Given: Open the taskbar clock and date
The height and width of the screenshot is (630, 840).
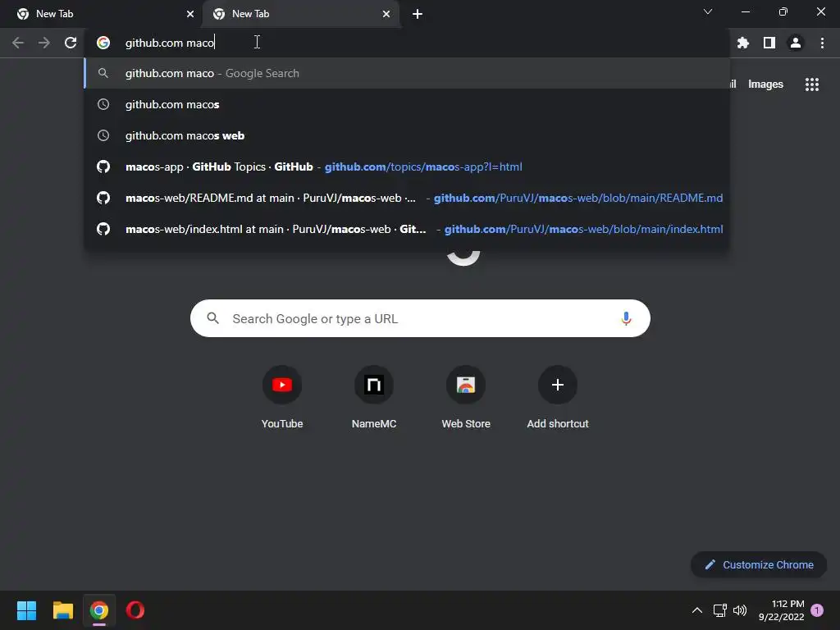Looking at the screenshot, I should pyautogui.click(x=781, y=610).
